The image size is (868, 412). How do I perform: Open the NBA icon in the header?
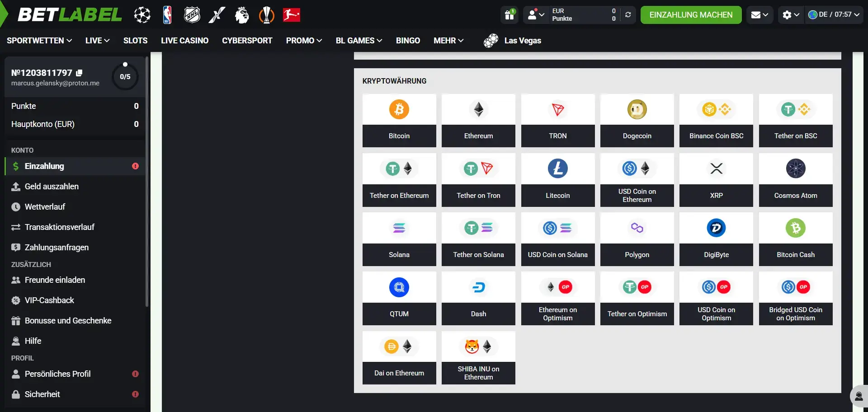click(167, 15)
